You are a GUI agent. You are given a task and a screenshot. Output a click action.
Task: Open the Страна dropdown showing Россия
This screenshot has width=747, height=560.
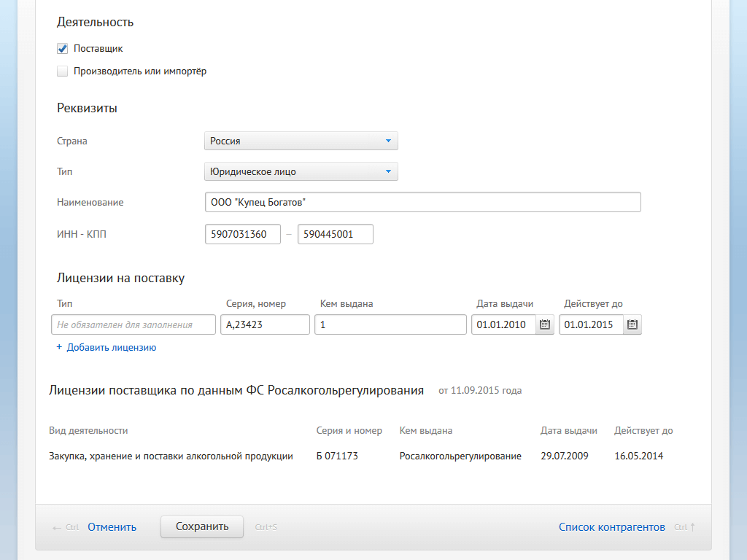301,141
